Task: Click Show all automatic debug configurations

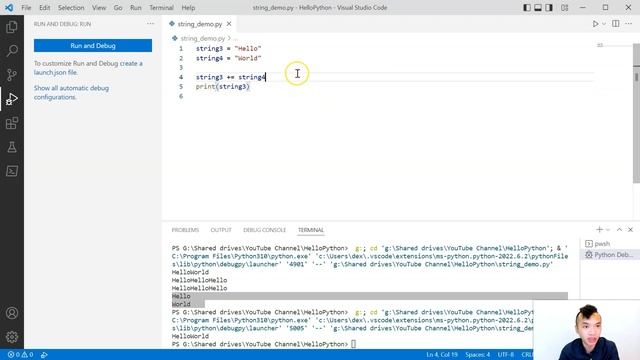Action: click(71, 93)
